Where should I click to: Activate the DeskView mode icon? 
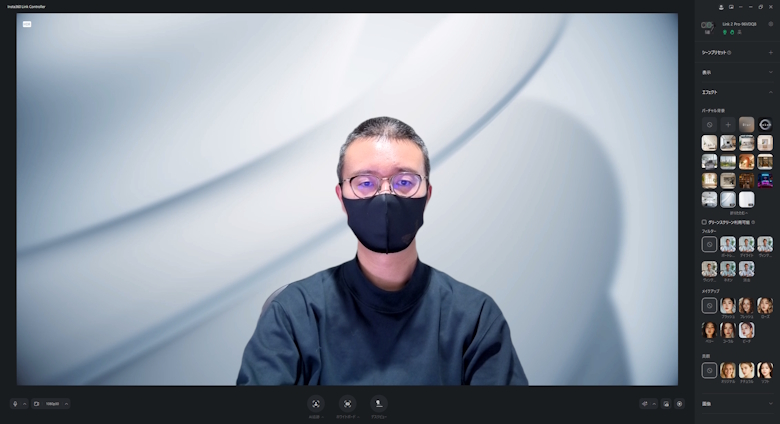click(x=379, y=404)
